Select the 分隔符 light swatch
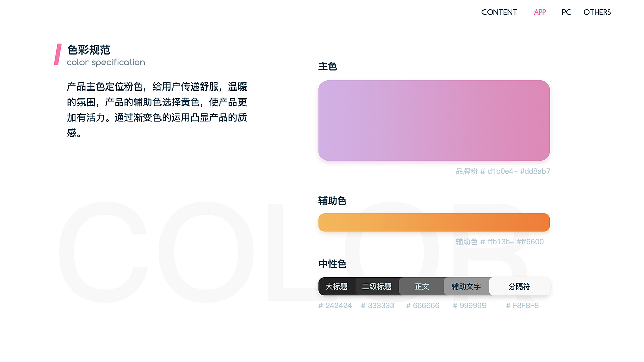This screenshot has width=644, height=362. pyautogui.click(x=519, y=286)
